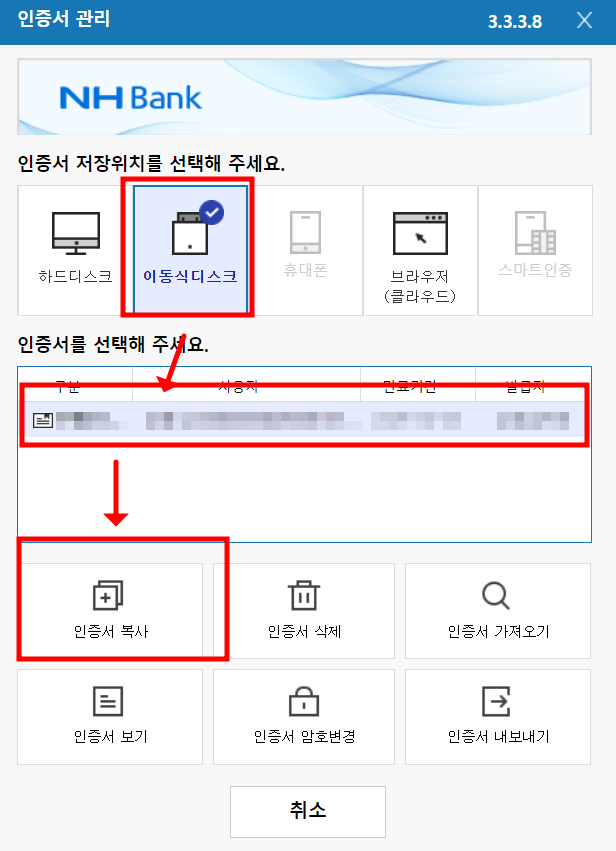
Task: Click the 발급자 column header
Action: coord(534,386)
